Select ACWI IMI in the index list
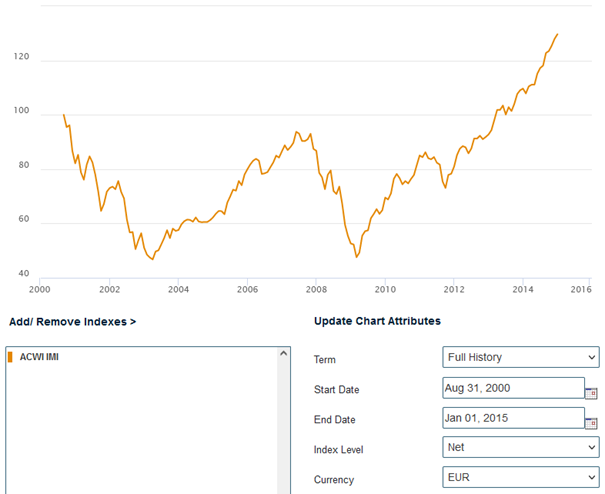Viewport: 605px width, 494px height. coord(39,357)
